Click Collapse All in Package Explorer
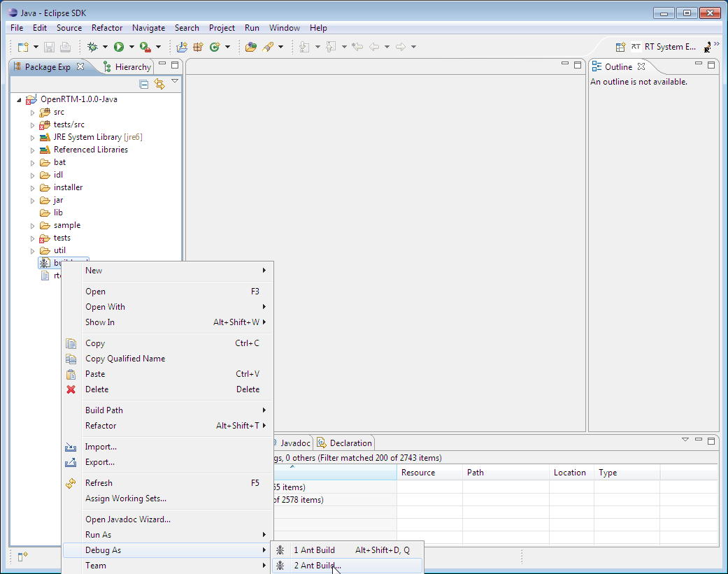This screenshot has width=728, height=574. click(144, 84)
